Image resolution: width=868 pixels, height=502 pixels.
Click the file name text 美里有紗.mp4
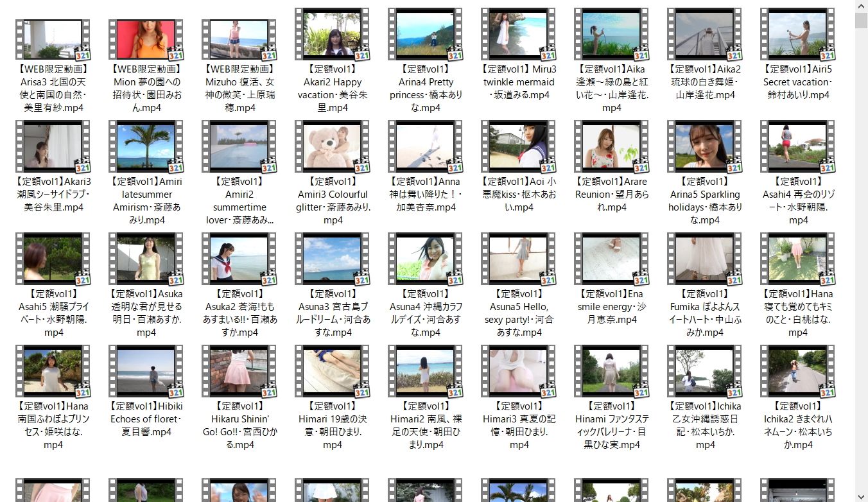(x=54, y=108)
